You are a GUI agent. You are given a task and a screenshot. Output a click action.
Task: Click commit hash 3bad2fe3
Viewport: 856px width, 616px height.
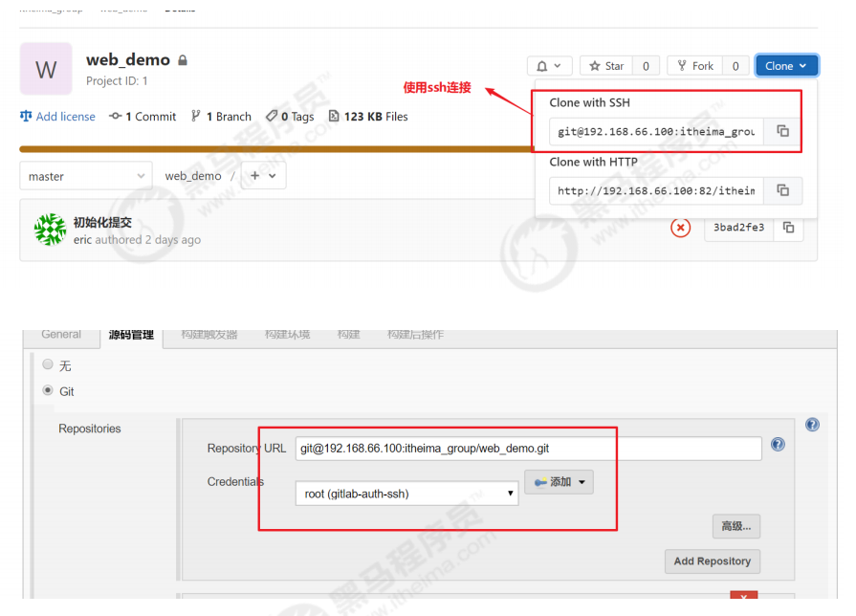pyautogui.click(x=738, y=228)
